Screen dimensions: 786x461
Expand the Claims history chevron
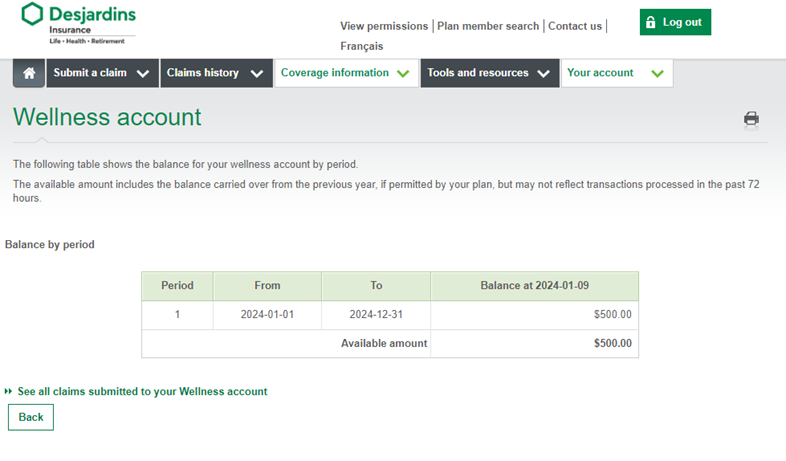tap(257, 73)
